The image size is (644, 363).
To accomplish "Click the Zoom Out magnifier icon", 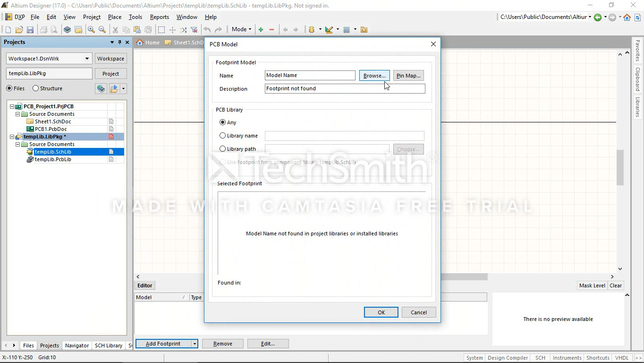I will point(102,30).
